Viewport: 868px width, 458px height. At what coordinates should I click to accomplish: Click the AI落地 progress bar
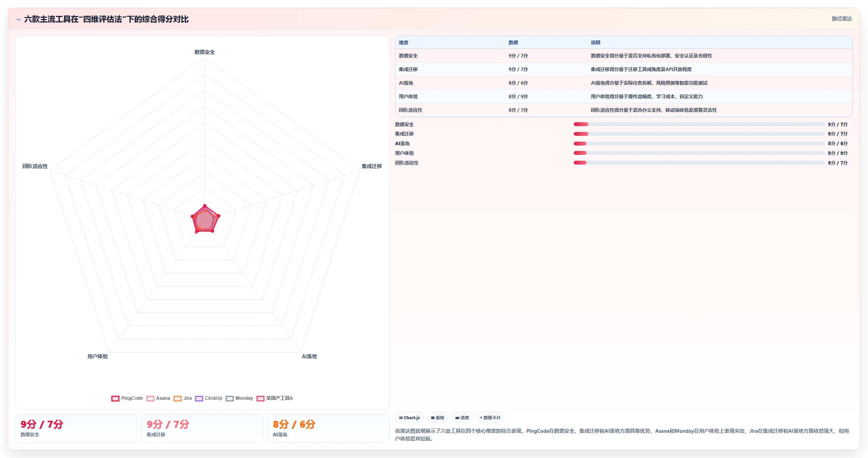coord(699,144)
